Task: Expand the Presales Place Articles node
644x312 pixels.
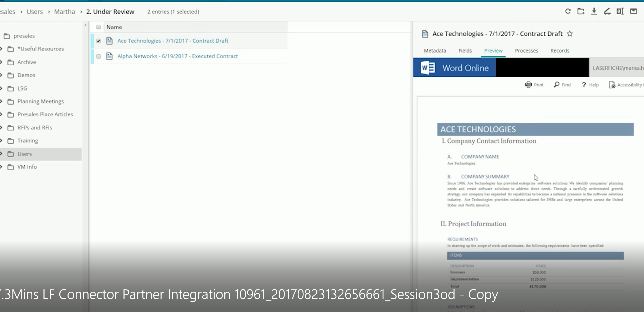Action: [x=1, y=114]
